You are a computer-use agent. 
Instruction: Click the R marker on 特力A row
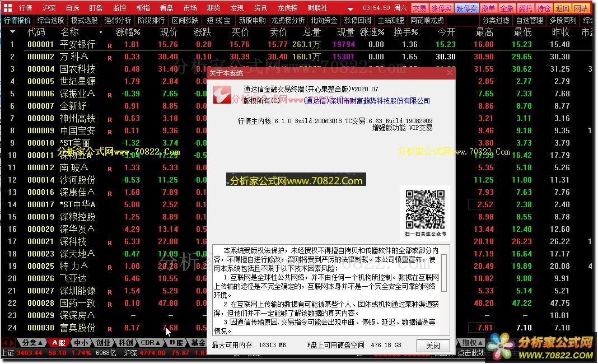pos(110,268)
